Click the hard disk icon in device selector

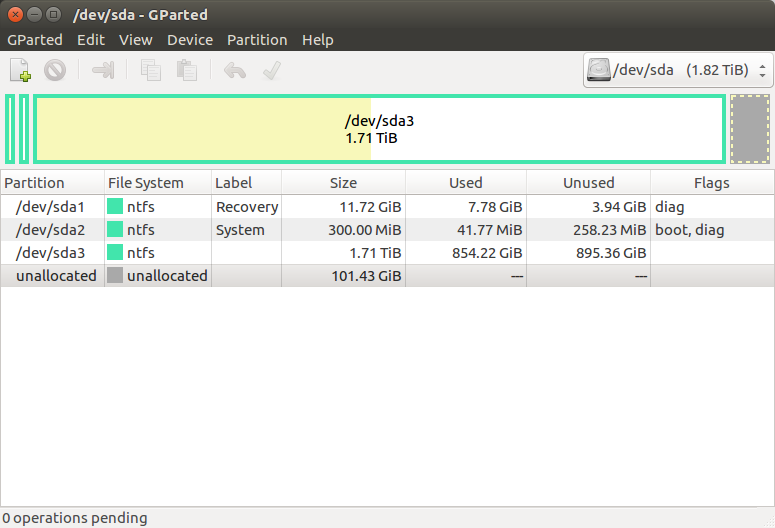point(599,70)
